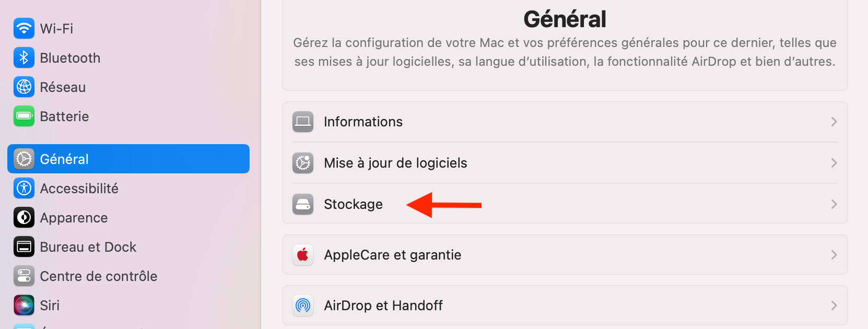Switch to the Général section

(x=64, y=159)
